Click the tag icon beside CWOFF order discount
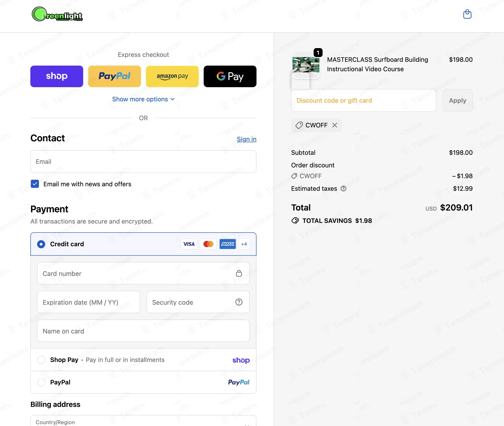Image resolution: width=504 pixels, height=426 pixels. [294, 176]
